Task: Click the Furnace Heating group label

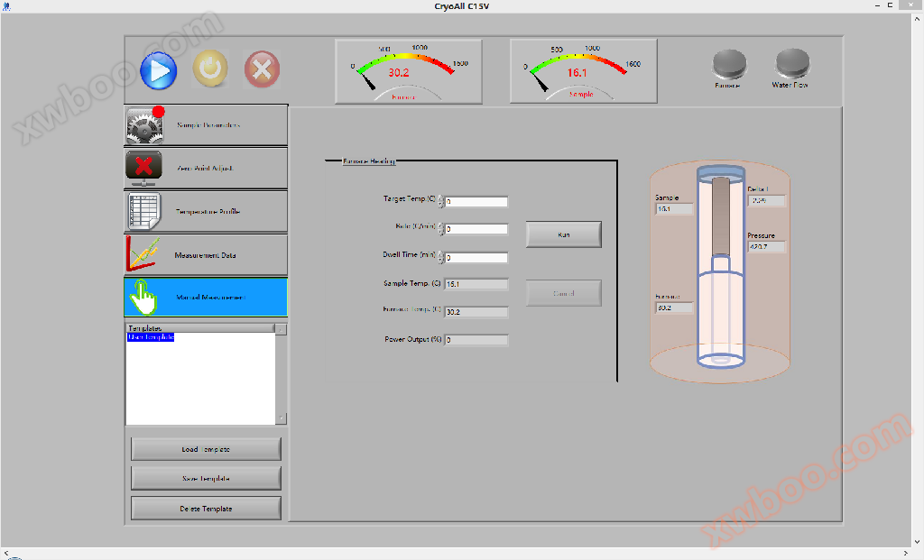Action: tap(369, 161)
